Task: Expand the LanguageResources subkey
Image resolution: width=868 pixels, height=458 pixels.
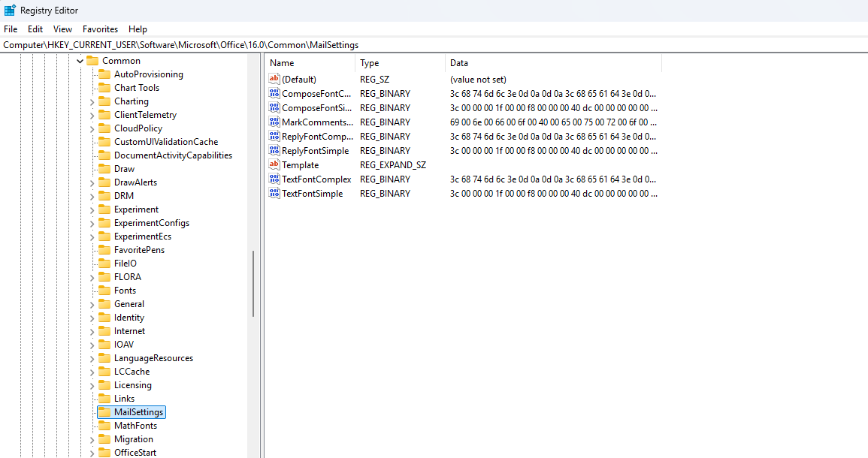Action: pyautogui.click(x=92, y=358)
